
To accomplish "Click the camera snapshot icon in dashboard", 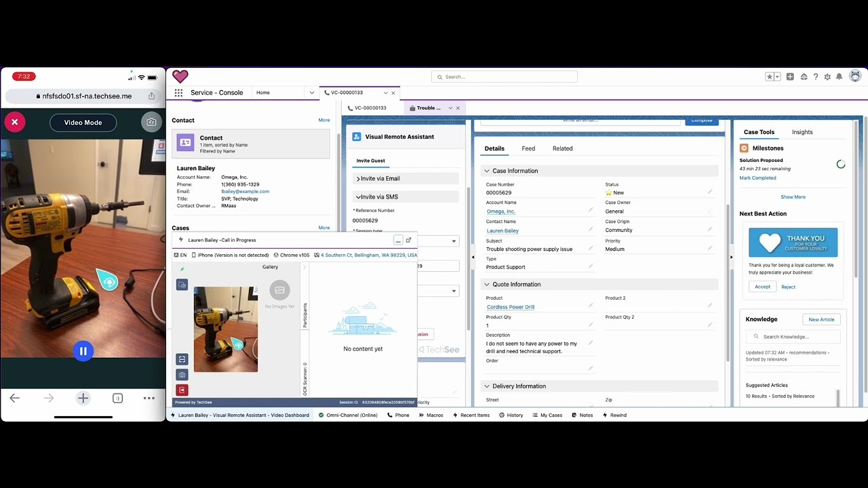I will 182,375.
